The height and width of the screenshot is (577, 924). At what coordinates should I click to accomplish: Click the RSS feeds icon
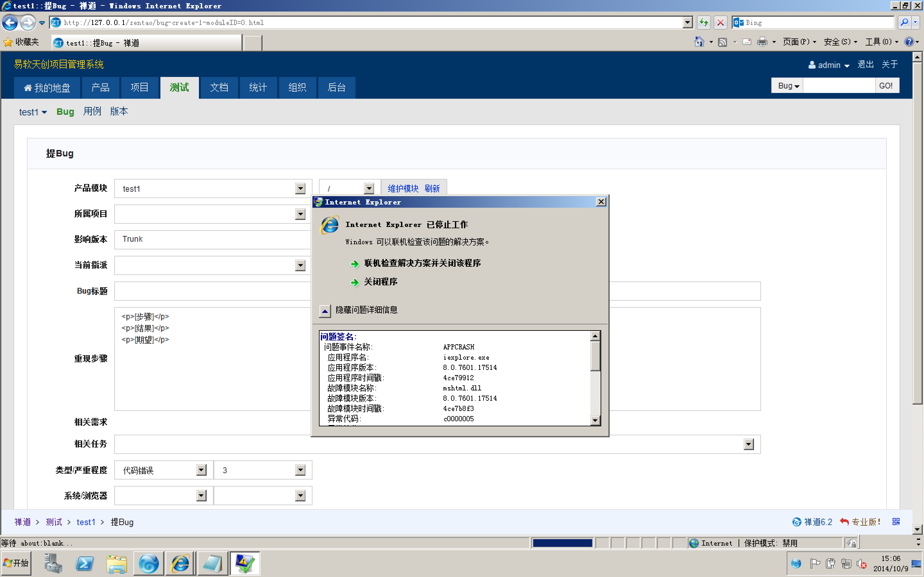tap(722, 42)
